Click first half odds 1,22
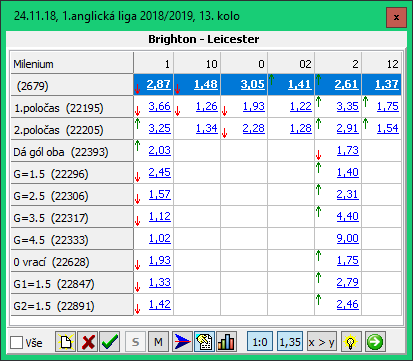The height and width of the screenshot is (361, 413). 301,106
